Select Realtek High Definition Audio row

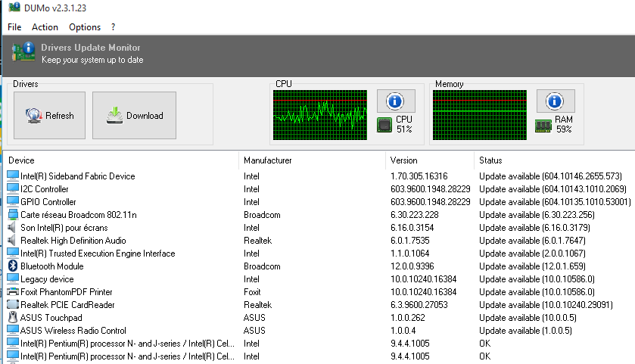pos(319,241)
